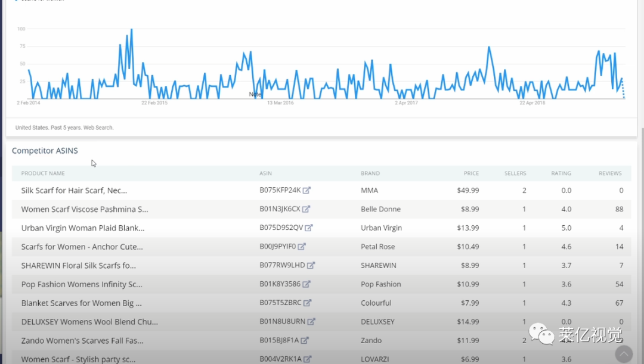644x364 pixels.
Task: Click brand name LOVARZI
Action: (x=375, y=359)
